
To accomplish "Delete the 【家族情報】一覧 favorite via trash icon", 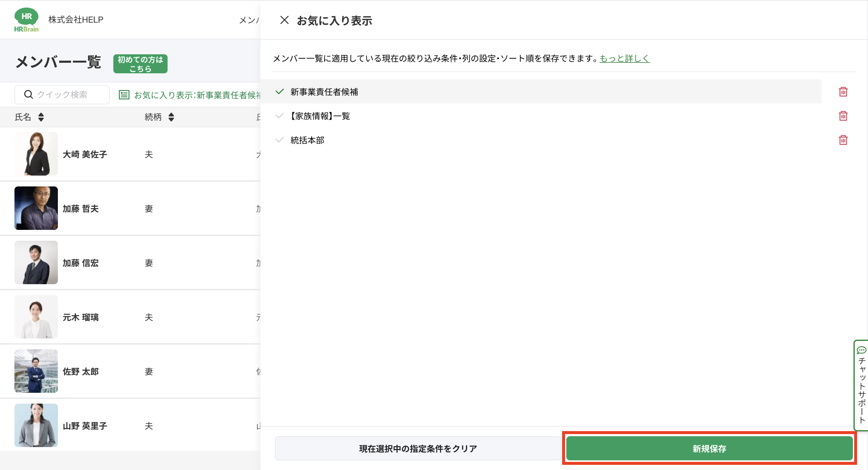I will pos(843,116).
